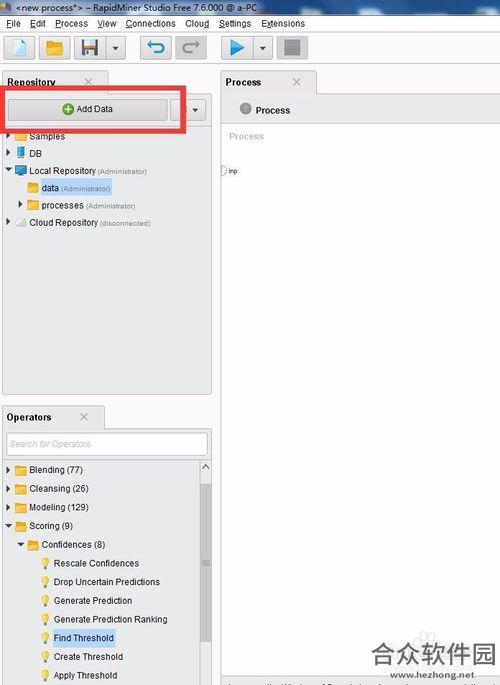Viewport: 500px width, 685px height.
Task: Select the Drop Uncertain Predictions operator
Action: [x=107, y=582]
